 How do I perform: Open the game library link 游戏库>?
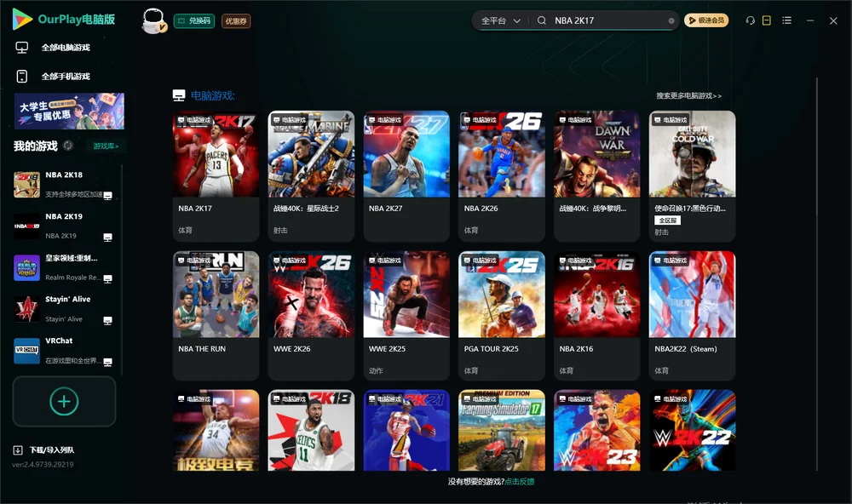point(106,146)
